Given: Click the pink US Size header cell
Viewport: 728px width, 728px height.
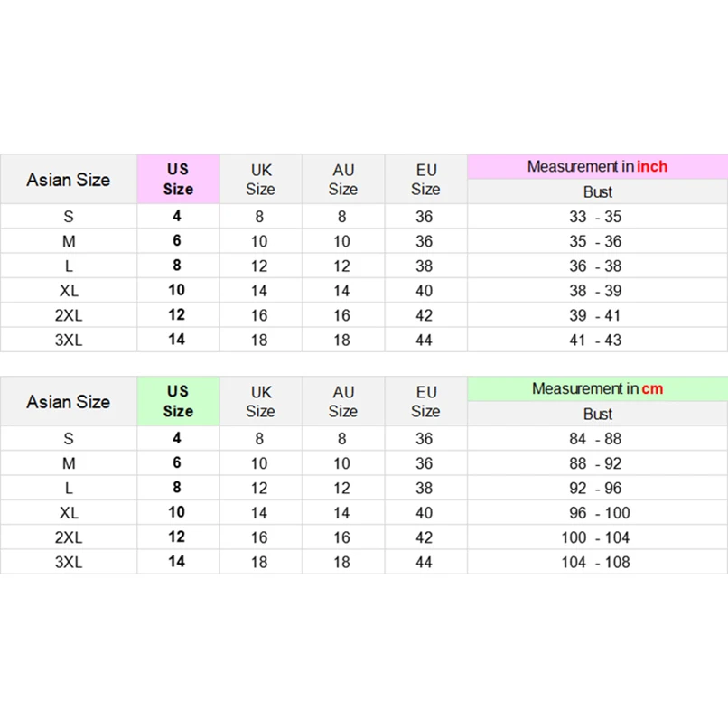Looking at the screenshot, I should pos(178,179).
